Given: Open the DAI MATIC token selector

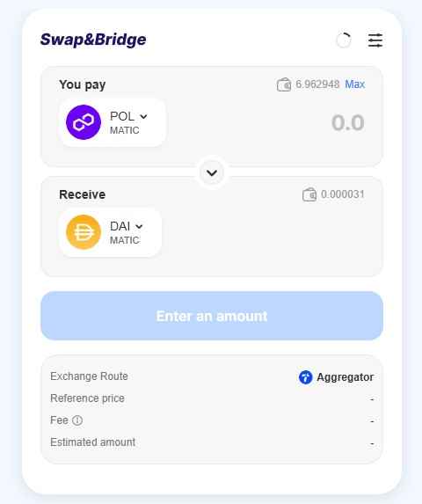Looking at the screenshot, I should point(110,232).
